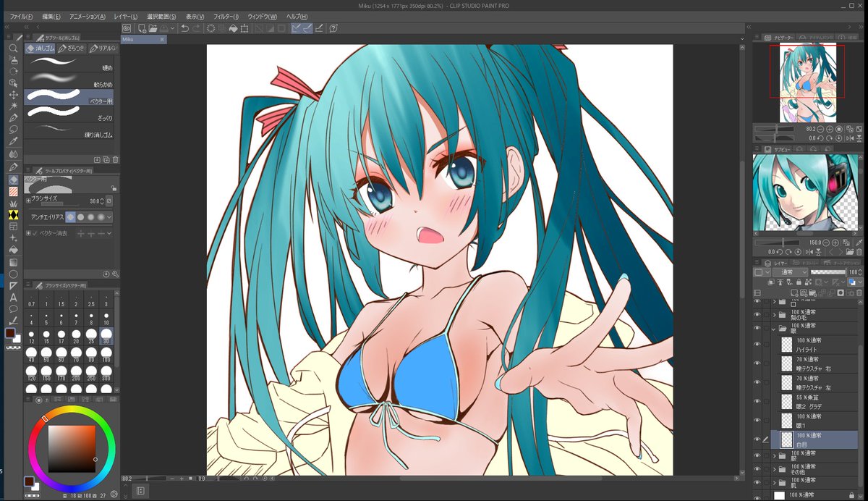Select the Auto select magic wand tool
868x501 pixels.
pyautogui.click(x=13, y=106)
